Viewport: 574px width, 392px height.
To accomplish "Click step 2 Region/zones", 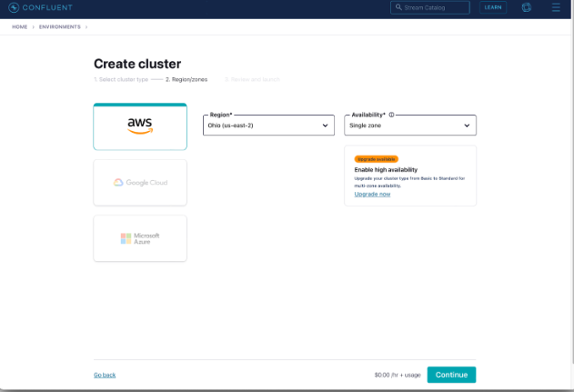I will click(x=186, y=79).
